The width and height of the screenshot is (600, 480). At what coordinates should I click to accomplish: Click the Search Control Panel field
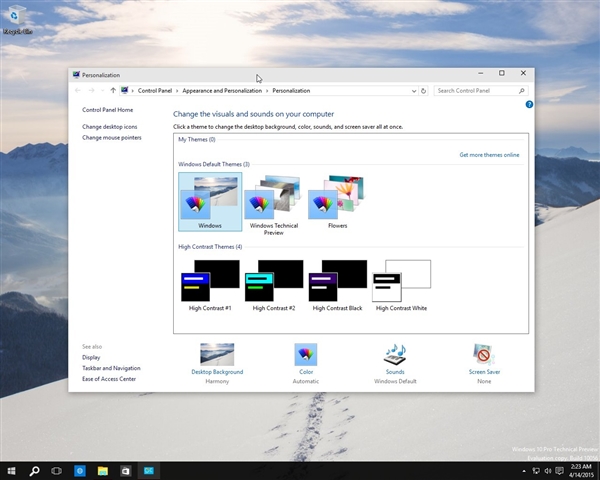click(x=477, y=90)
